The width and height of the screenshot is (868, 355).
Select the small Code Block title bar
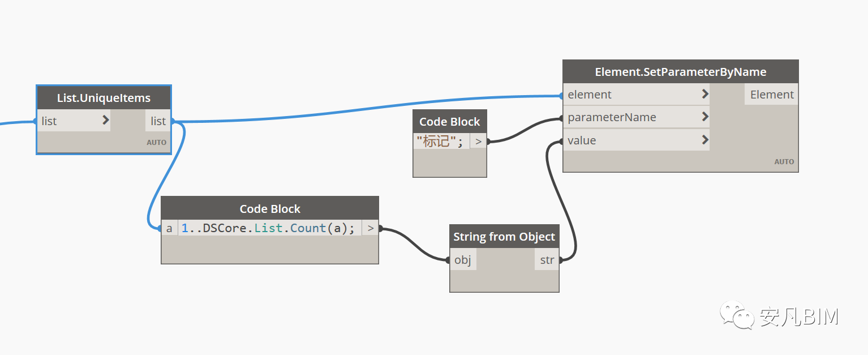point(450,122)
